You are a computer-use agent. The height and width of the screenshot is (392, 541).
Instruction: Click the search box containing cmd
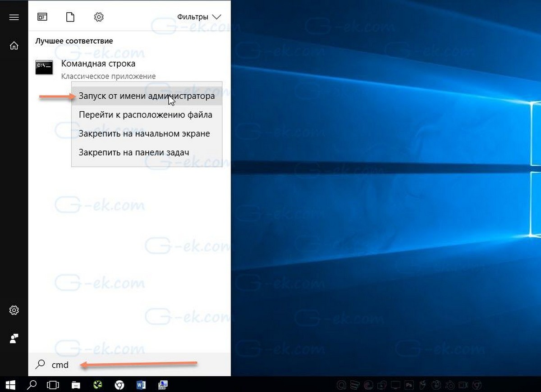click(129, 365)
